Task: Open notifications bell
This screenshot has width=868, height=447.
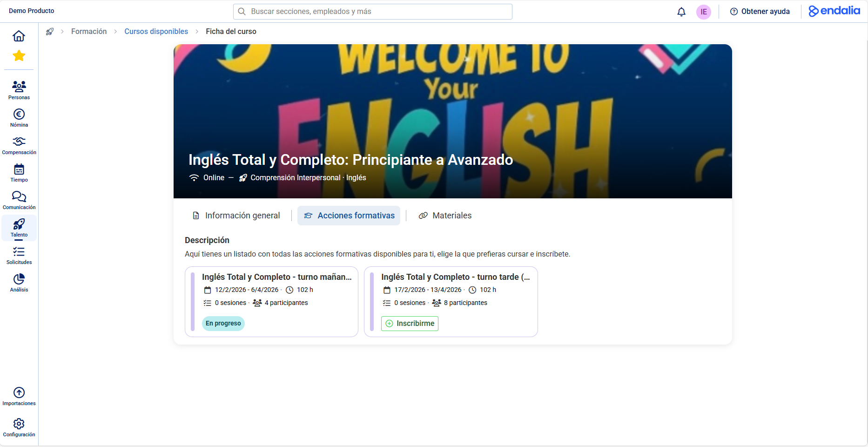Action: [681, 12]
